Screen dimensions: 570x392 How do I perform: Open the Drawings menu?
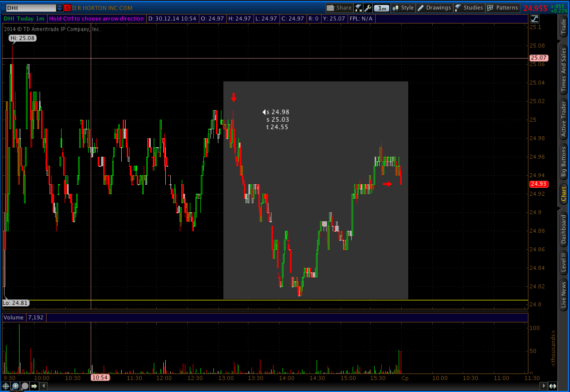pos(434,8)
